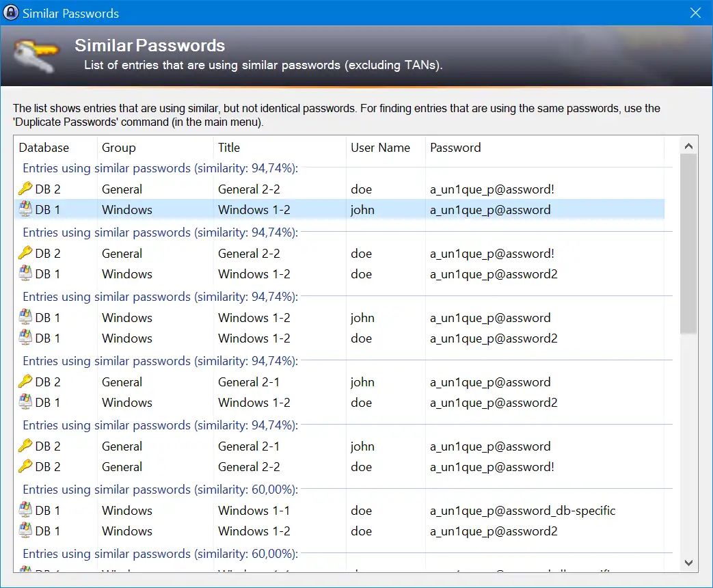Image resolution: width=713 pixels, height=588 pixels.
Task: Select the fifth 94,74% similarity group header
Action: point(160,425)
